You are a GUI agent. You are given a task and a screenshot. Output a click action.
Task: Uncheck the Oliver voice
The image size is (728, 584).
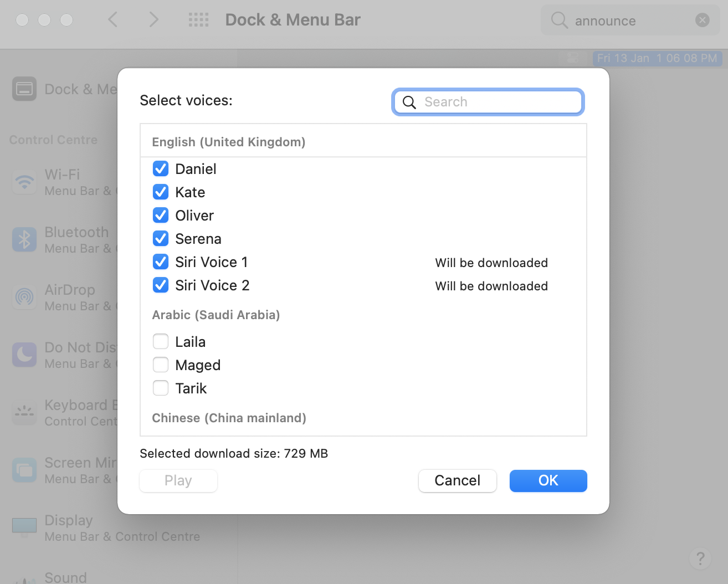coord(161,215)
